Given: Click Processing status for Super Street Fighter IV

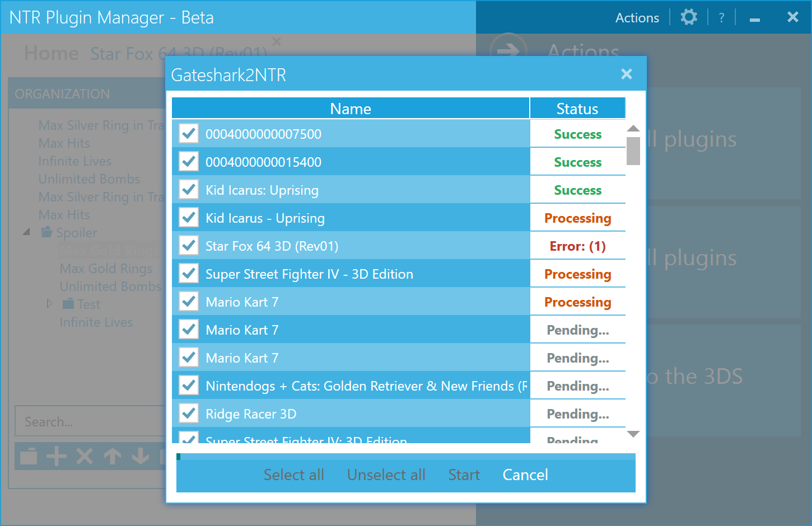Looking at the screenshot, I should tap(577, 274).
